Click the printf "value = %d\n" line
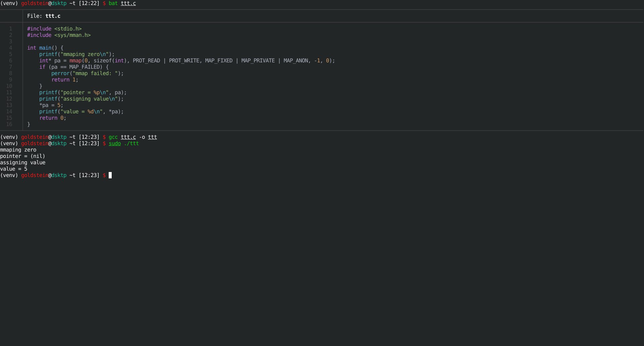The image size is (644, 346). click(x=82, y=112)
